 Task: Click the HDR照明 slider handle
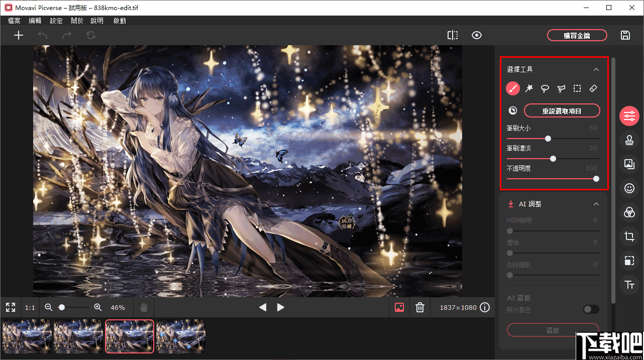tap(510, 231)
